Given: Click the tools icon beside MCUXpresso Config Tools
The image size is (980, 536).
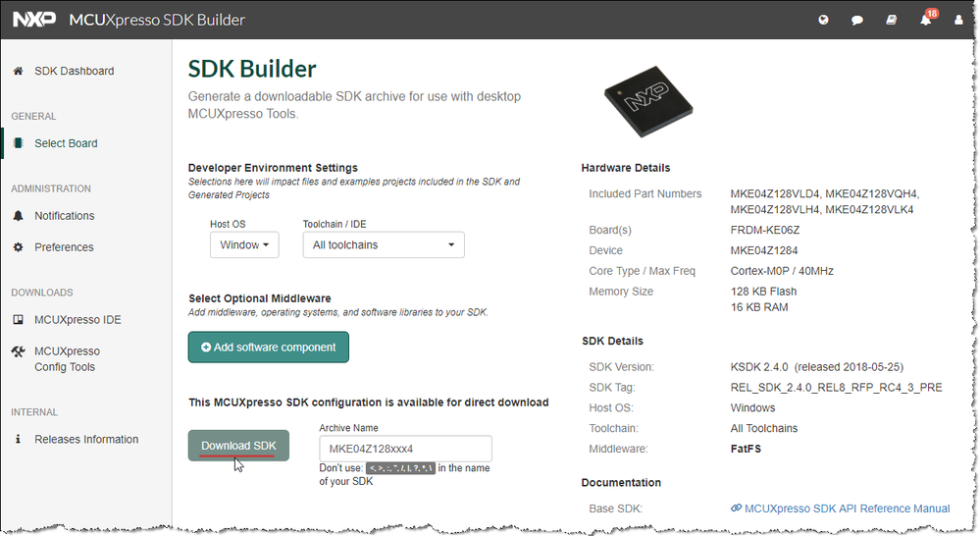Looking at the screenshot, I should 18,351.
